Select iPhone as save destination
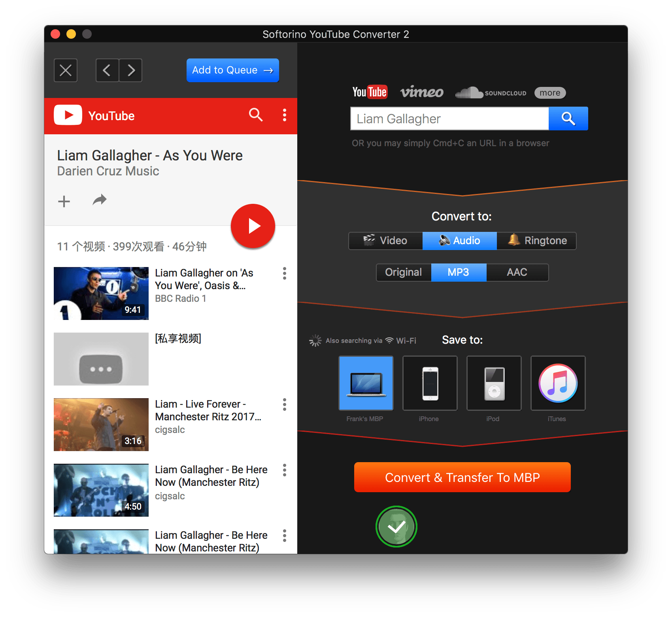The image size is (672, 617). [x=430, y=383]
